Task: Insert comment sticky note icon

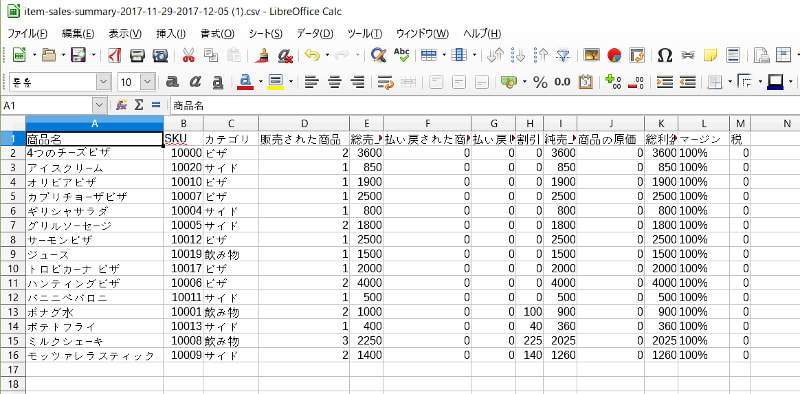Action: pos(710,55)
